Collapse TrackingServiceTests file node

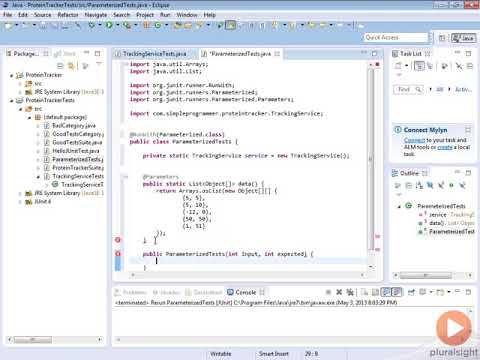click(38, 176)
